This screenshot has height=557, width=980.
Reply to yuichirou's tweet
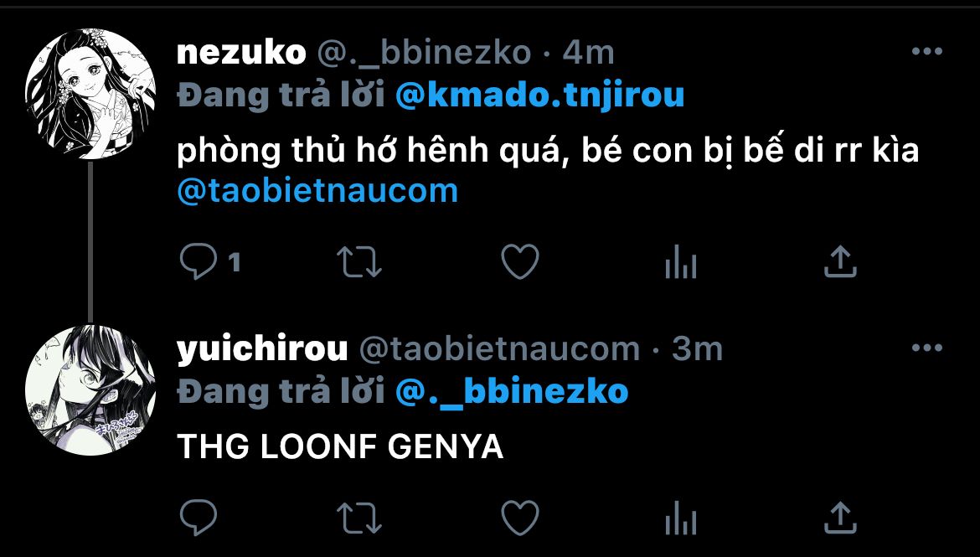(199, 517)
